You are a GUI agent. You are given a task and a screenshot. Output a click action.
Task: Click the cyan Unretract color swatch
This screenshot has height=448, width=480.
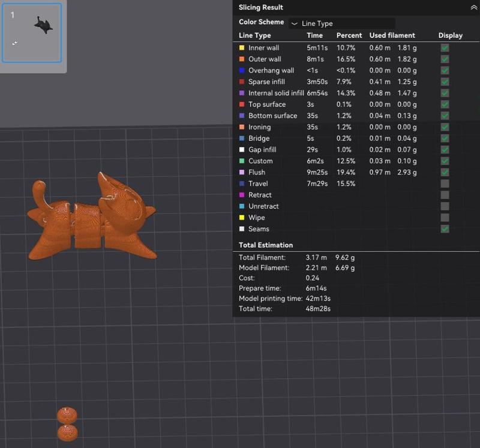(242, 206)
